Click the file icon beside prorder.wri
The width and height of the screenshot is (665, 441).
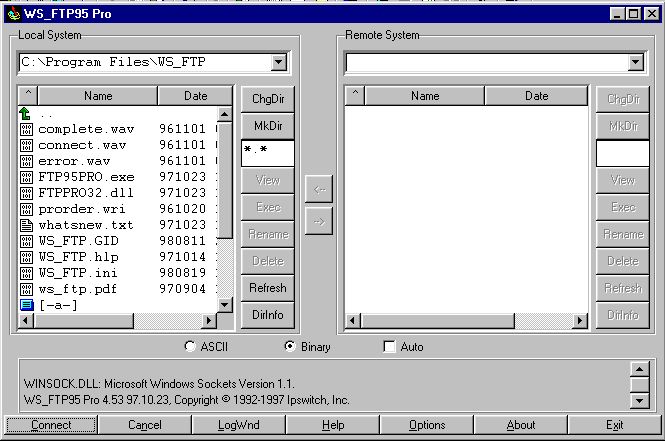point(26,209)
